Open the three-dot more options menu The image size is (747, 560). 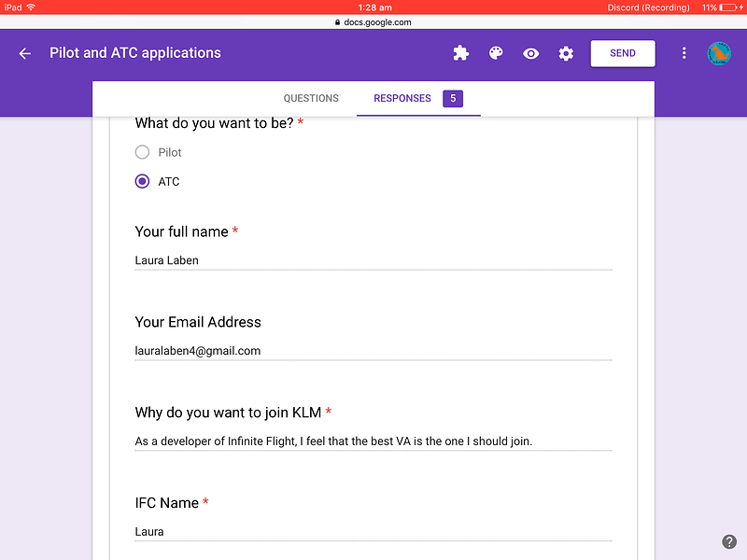(684, 53)
